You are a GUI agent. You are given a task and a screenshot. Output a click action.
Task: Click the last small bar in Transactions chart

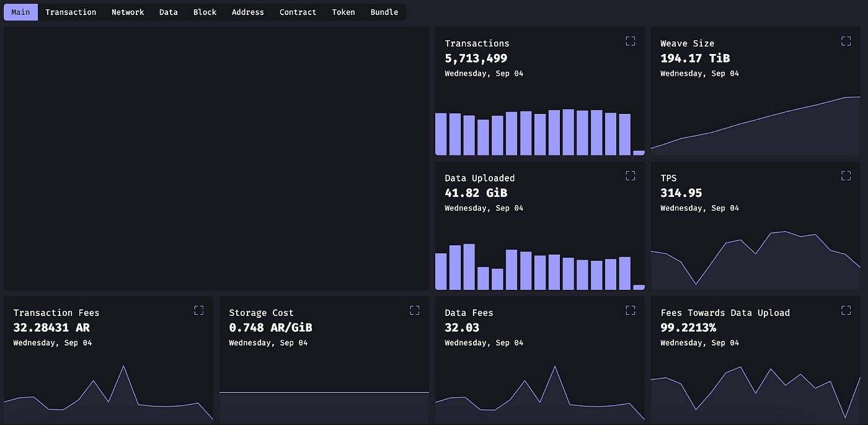[639, 152]
